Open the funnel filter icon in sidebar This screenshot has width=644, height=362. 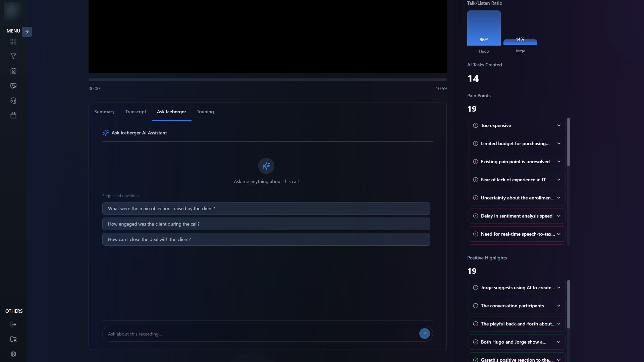pos(13,56)
